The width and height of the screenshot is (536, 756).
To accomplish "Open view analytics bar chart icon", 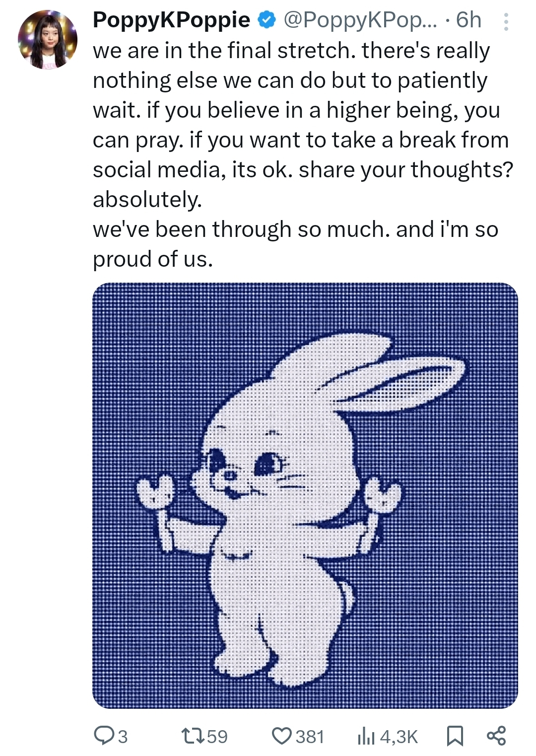I will [x=366, y=736].
